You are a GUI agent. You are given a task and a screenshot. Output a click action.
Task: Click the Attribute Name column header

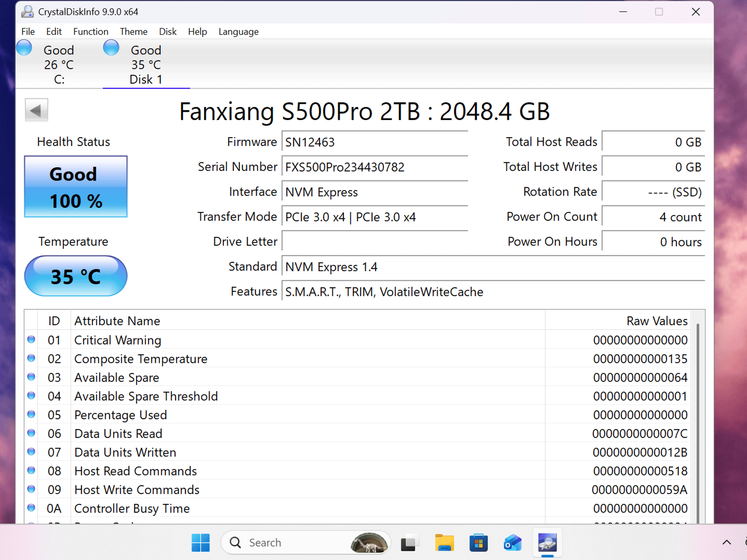(x=308, y=321)
